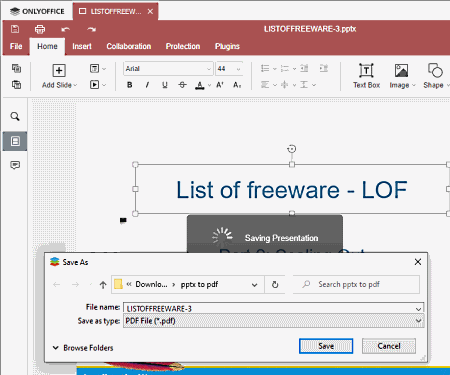Go up one folder level
The width and height of the screenshot is (450, 375).
[103, 285]
